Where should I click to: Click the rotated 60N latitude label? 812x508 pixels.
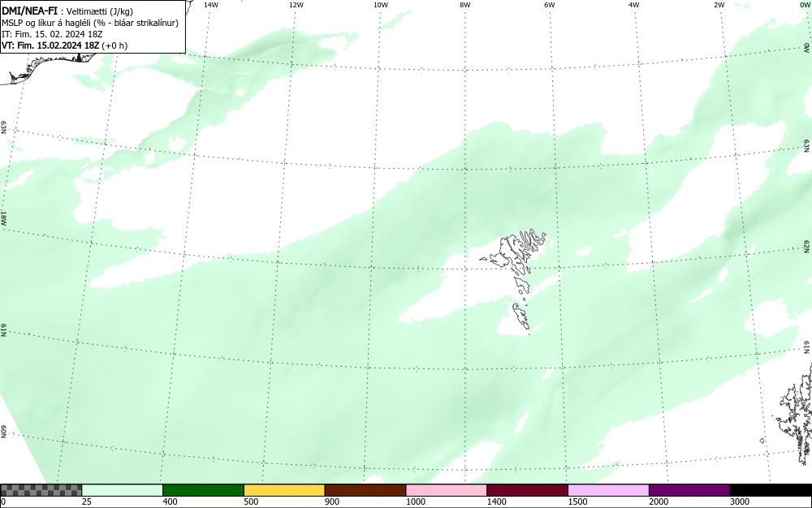[3, 432]
